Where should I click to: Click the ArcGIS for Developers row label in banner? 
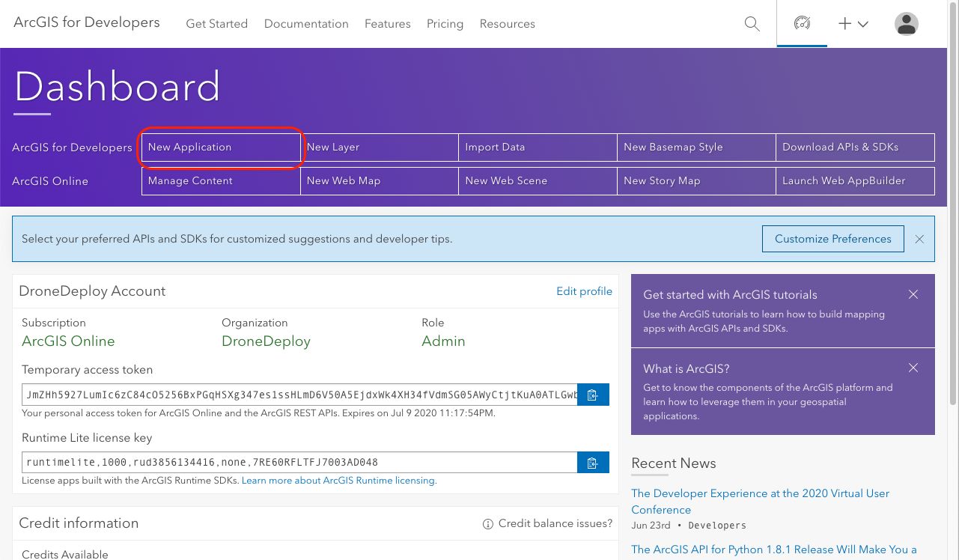point(72,147)
